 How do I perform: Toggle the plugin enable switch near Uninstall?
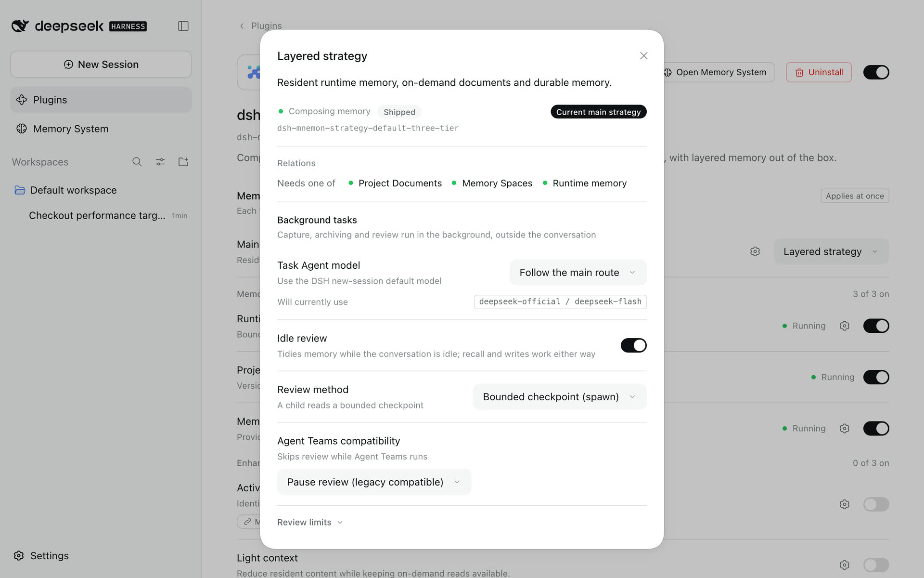pos(876,72)
